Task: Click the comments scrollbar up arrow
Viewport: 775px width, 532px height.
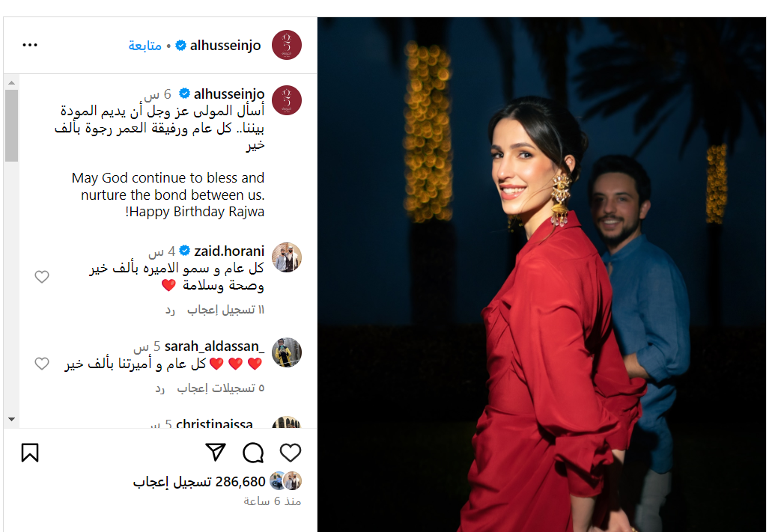Action: tap(11, 82)
